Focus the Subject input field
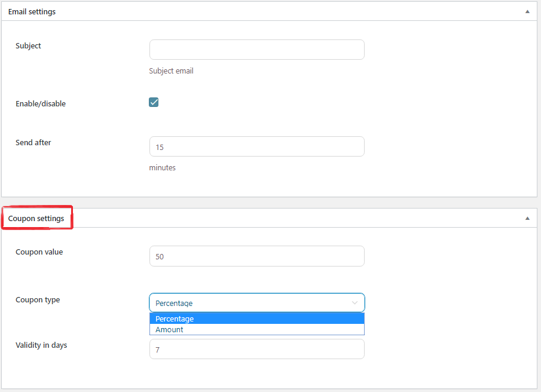This screenshot has width=541, height=392. 256,50
